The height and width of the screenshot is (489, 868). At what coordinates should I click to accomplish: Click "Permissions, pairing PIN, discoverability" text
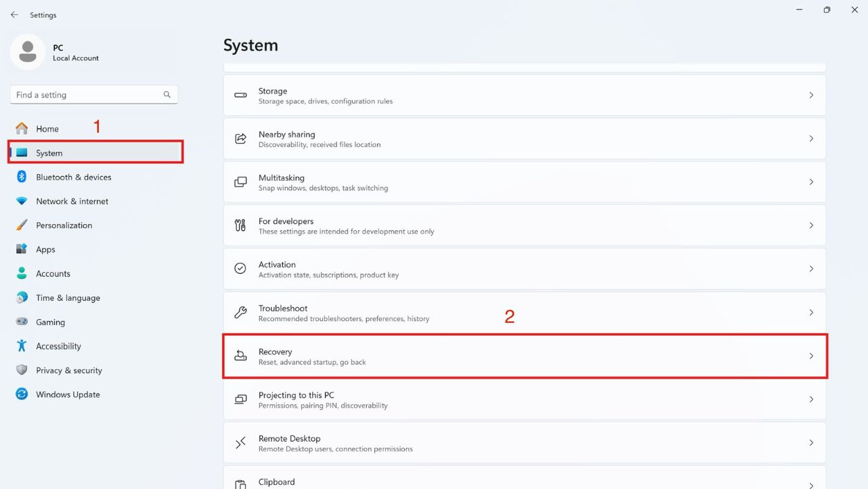pos(323,406)
